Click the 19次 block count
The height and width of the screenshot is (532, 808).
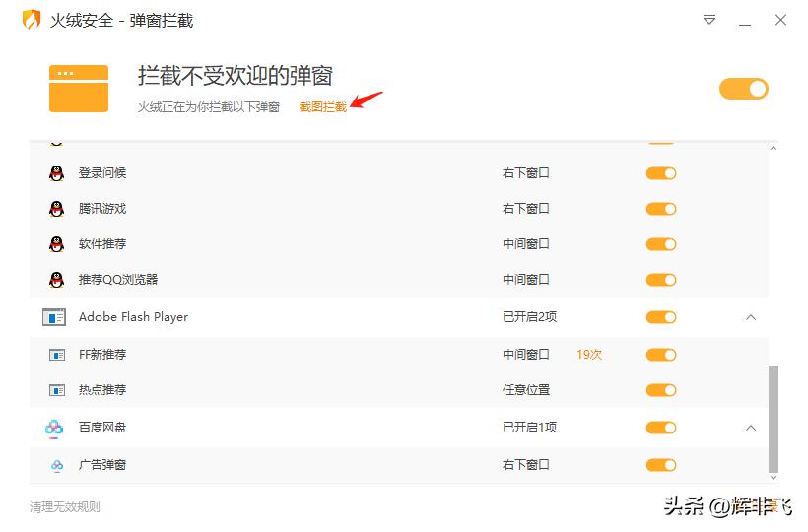[x=589, y=355]
